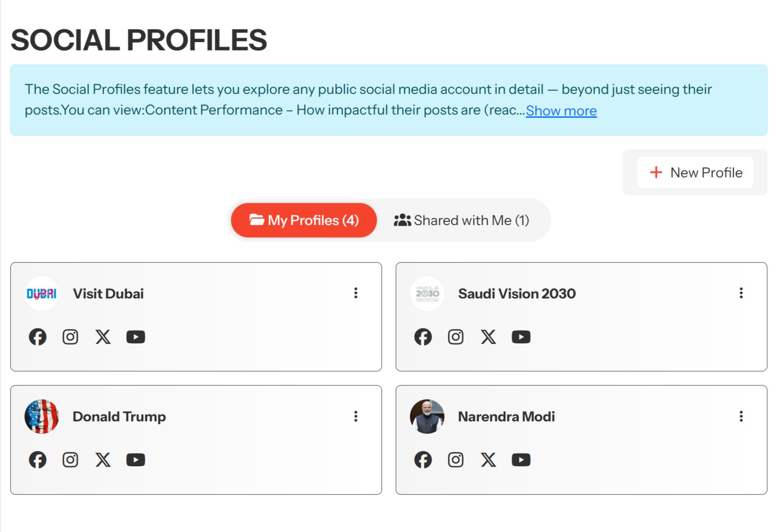Click the Visit Dubai profile avatar
The height and width of the screenshot is (532, 780).
pyautogui.click(x=42, y=294)
